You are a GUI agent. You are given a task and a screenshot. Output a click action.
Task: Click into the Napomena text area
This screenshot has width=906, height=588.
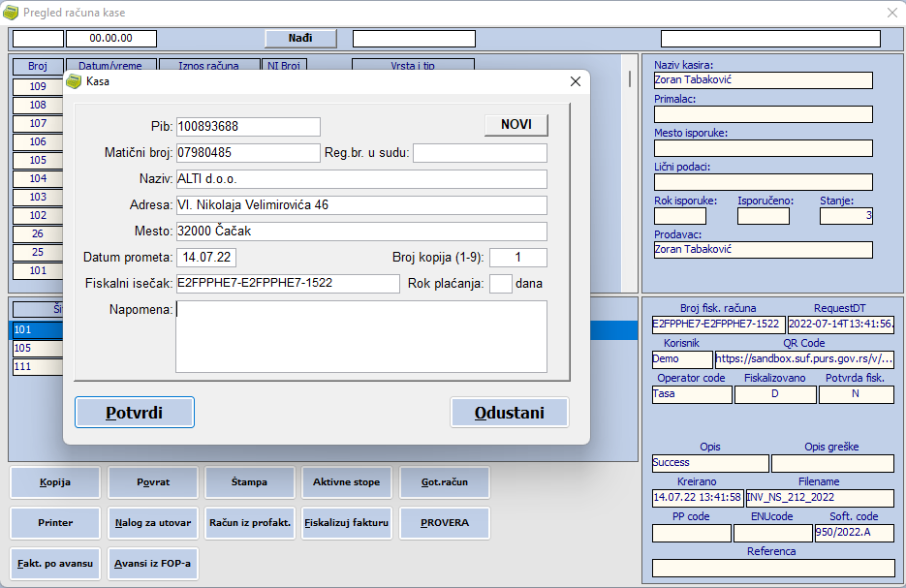coord(360,336)
